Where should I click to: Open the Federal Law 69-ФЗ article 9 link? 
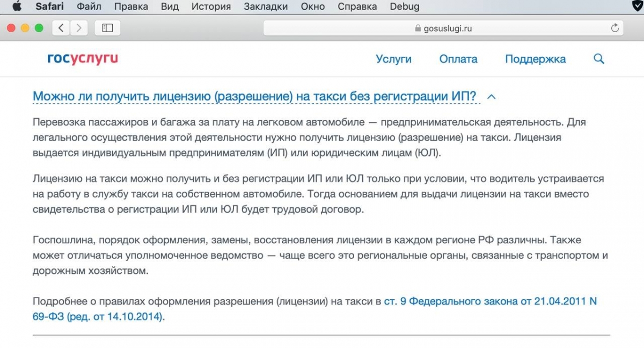pos(314,309)
